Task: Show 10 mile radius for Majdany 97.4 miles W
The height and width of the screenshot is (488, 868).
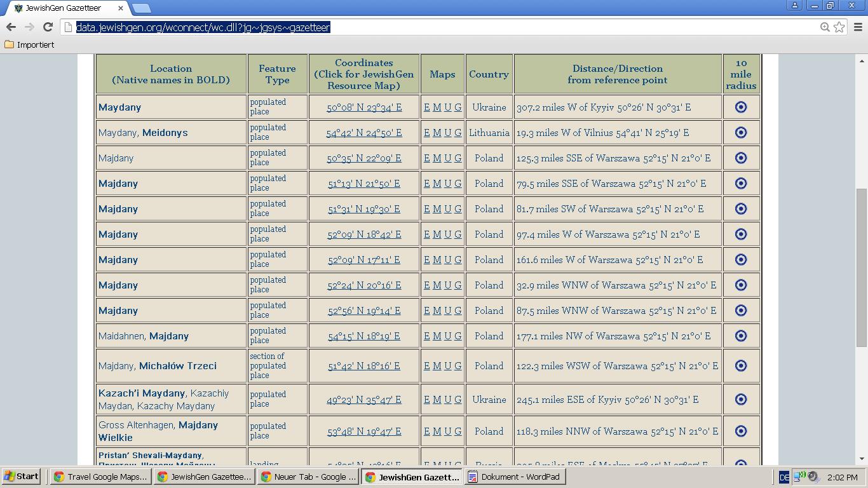Action: (x=741, y=234)
